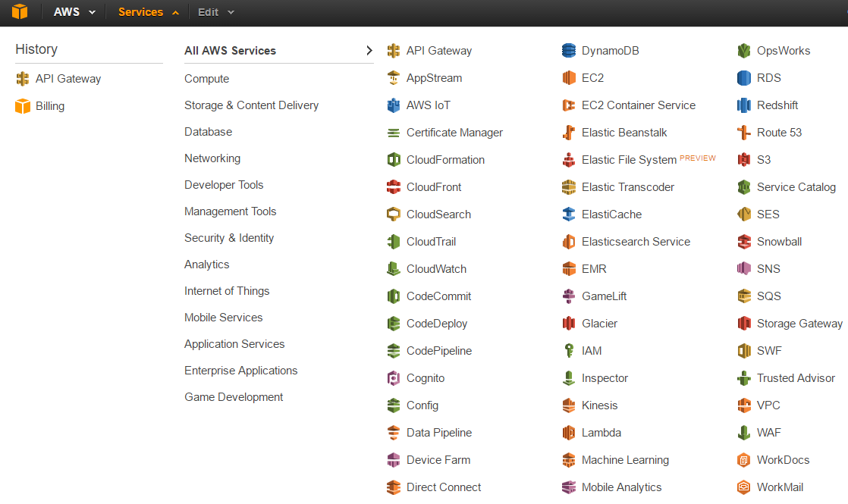Click the CloudFront service icon
The width and height of the screenshot is (848, 504).
tap(394, 187)
